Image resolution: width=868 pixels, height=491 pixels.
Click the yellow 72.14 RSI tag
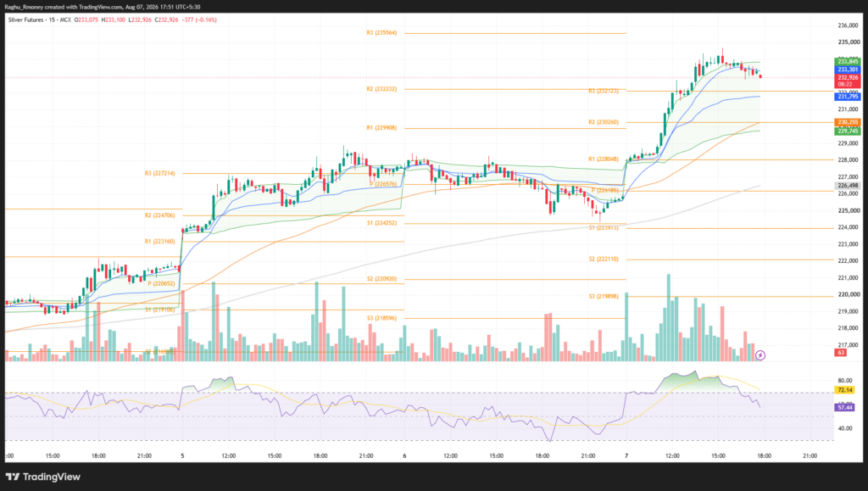coord(845,390)
